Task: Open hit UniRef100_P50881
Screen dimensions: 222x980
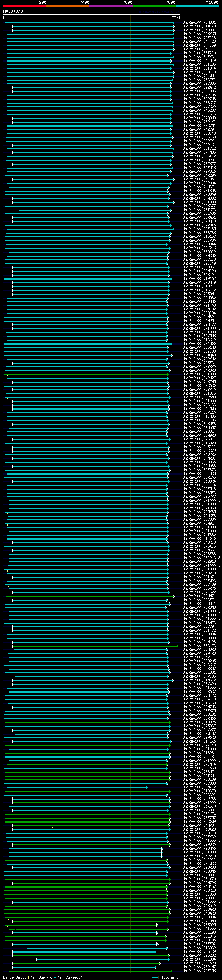Action: coord(199,30)
